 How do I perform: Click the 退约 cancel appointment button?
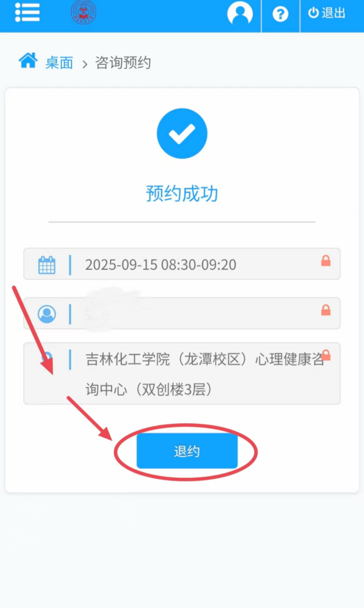(x=187, y=451)
